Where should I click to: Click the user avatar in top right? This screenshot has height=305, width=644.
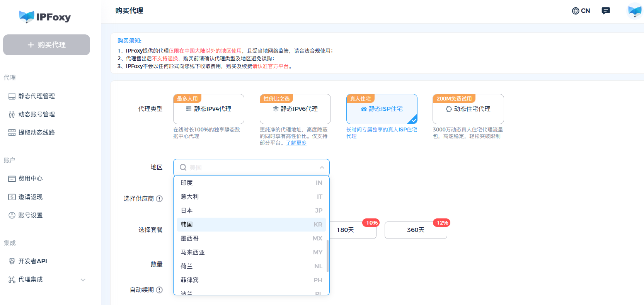pos(634,11)
